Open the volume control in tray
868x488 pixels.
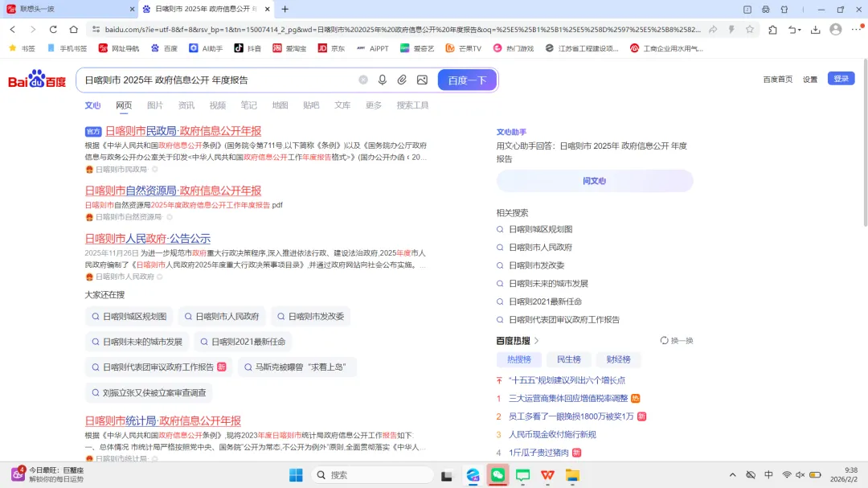800,474
